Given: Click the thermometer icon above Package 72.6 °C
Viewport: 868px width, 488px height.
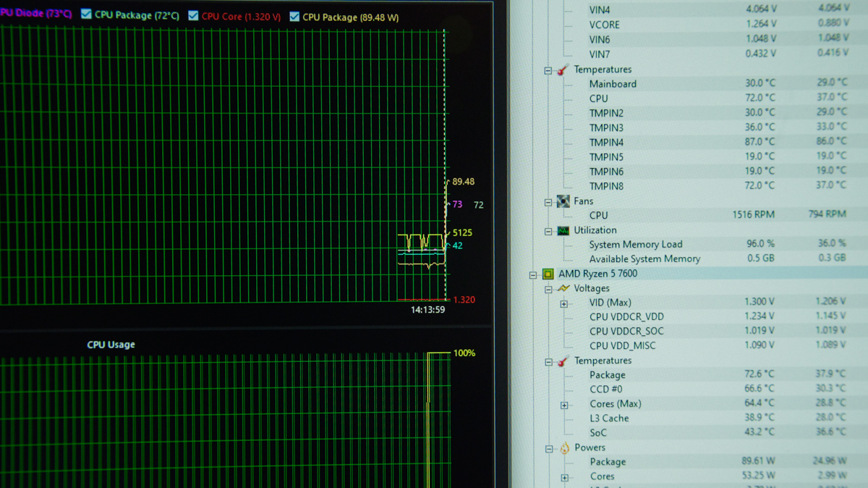Looking at the screenshot, I should [563, 361].
